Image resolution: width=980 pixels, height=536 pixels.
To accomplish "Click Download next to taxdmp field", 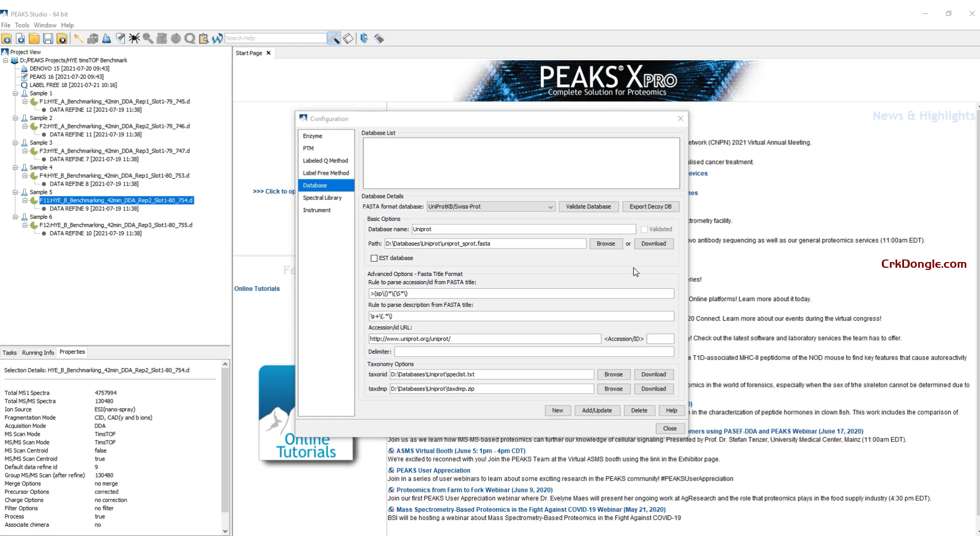I will click(x=654, y=389).
